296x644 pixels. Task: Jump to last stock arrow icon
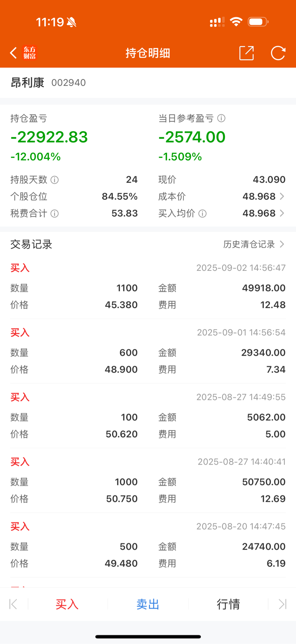click(x=283, y=604)
